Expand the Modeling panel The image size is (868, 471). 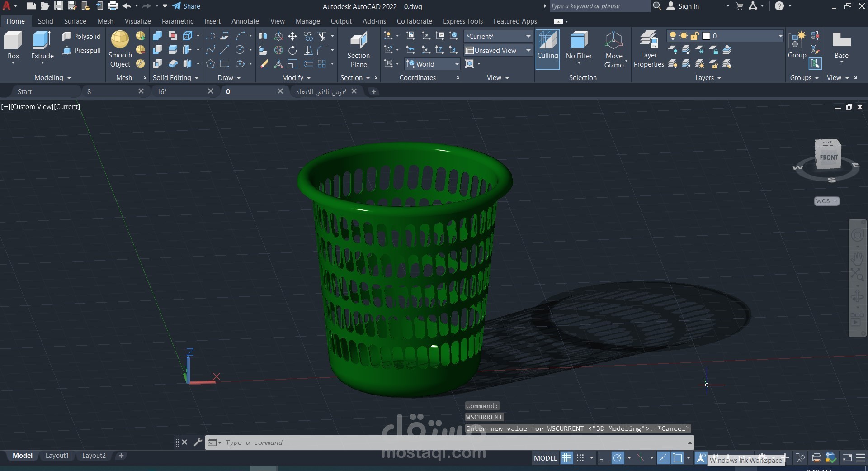[52, 77]
